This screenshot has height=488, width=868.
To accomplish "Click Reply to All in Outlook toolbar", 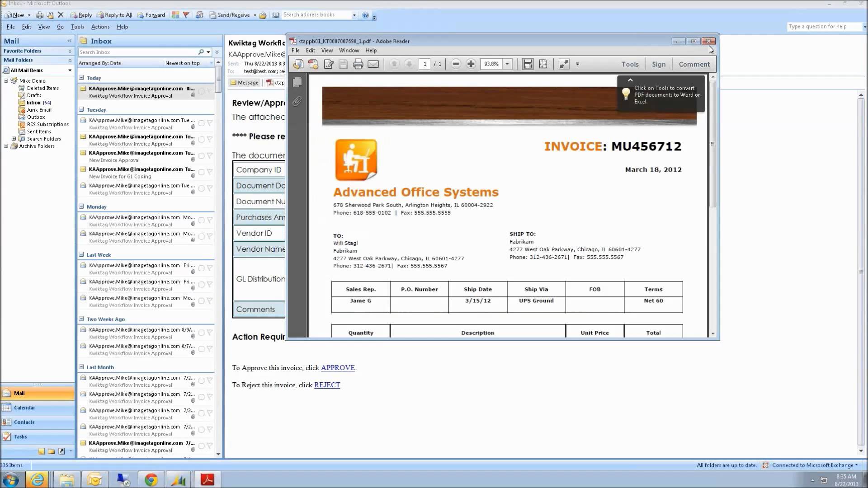I will point(115,15).
